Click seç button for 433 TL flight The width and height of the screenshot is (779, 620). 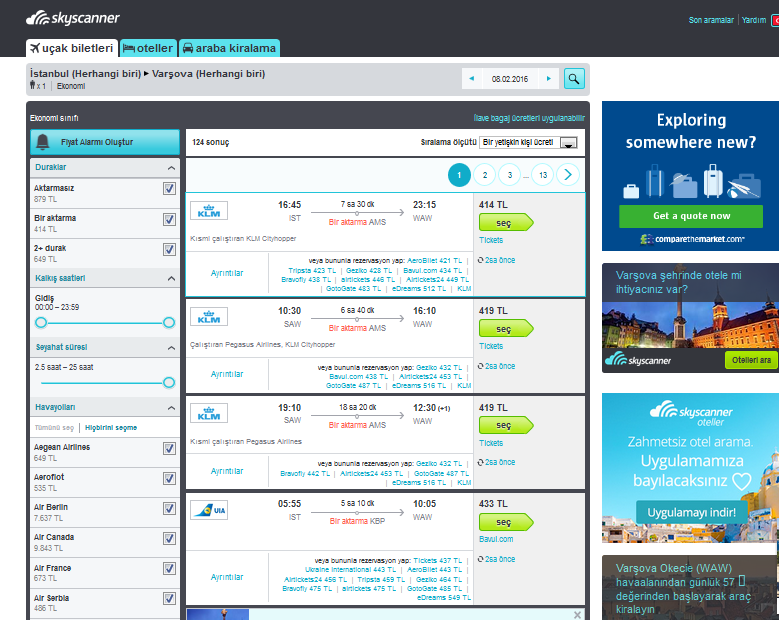pos(506,522)
